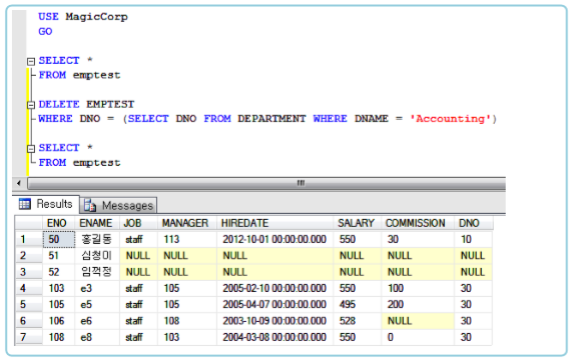Select row 2 via its row header
The width and height of the screenshot is (572, 360).
click(x=28, y=256)
